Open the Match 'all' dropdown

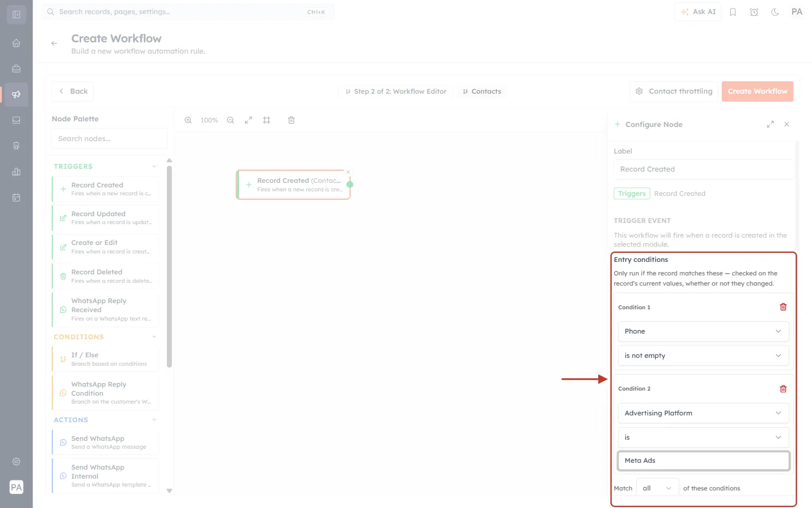click(x=657, y=488)
